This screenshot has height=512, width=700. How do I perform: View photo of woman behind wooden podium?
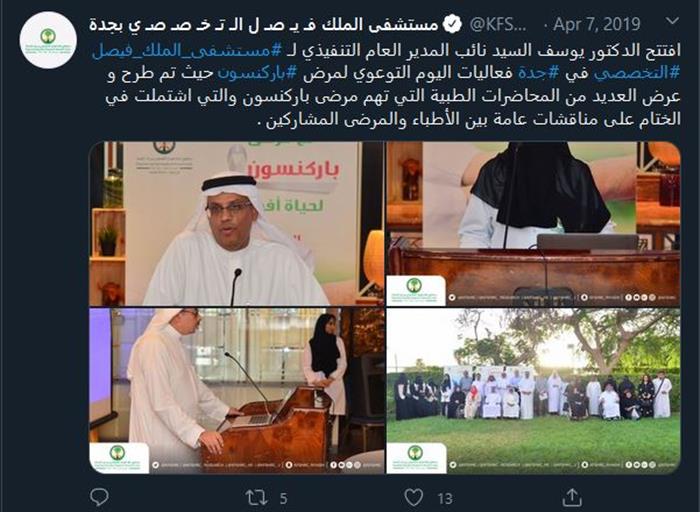[x=533, y=224]
